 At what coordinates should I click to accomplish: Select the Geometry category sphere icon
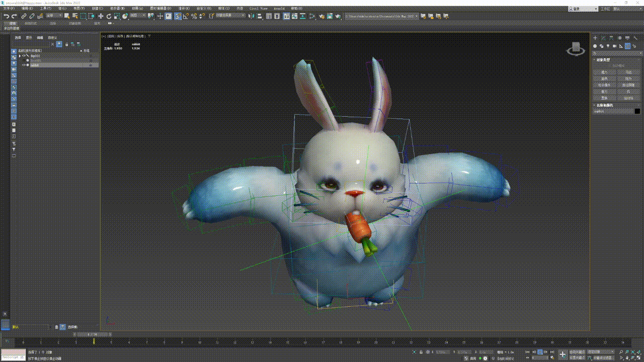click(595, 46)
